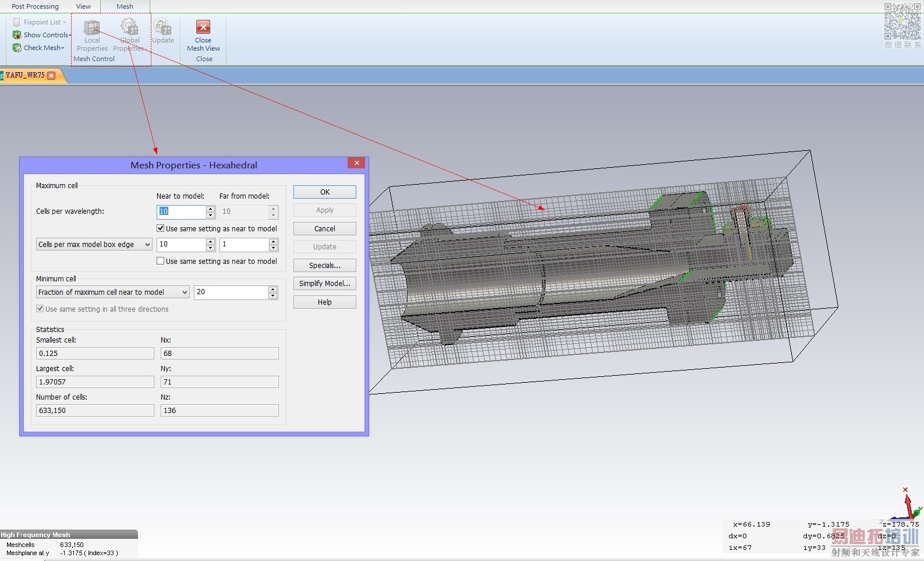The image size is (924, 561).
Task: Uncheck first 'Use same setting as near to model'
Action: pos(161,228)
